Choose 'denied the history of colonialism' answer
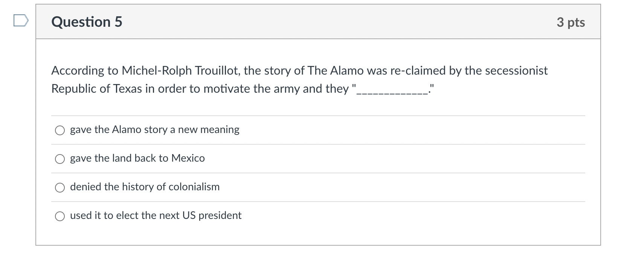The height and width of the screenshot is (263, 644). click(60, 187)
